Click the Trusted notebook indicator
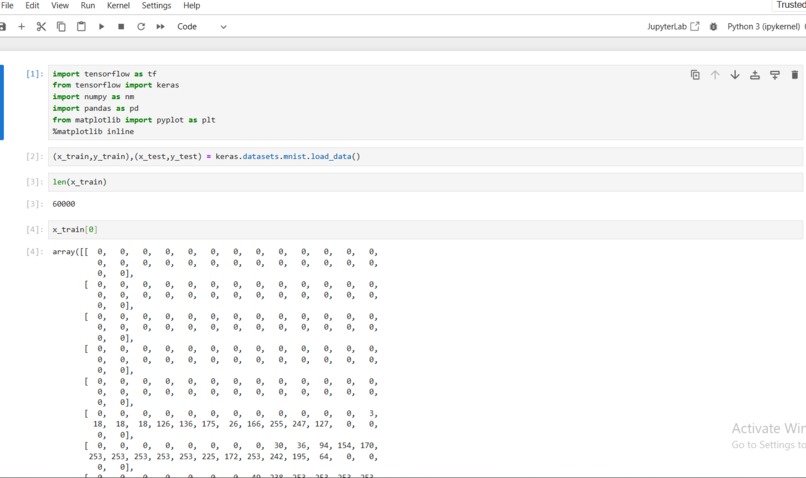 click(791, 5)
